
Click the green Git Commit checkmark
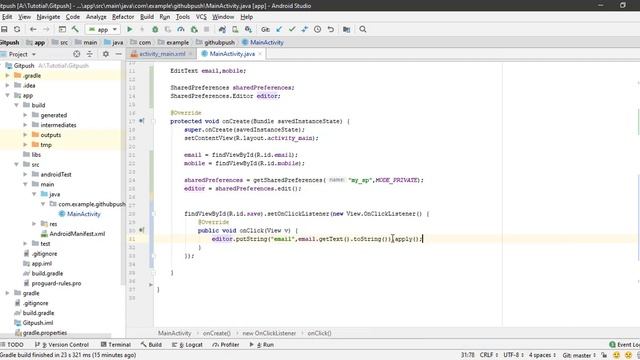(x=292, y=29)
